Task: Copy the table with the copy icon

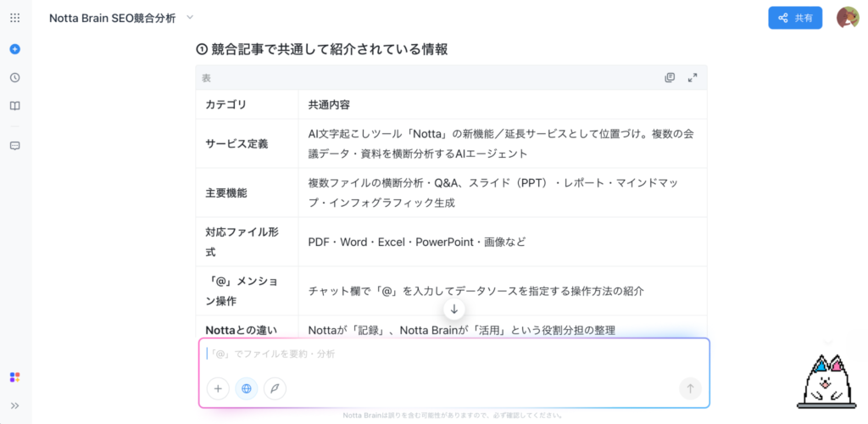Action: pos(670,77)
